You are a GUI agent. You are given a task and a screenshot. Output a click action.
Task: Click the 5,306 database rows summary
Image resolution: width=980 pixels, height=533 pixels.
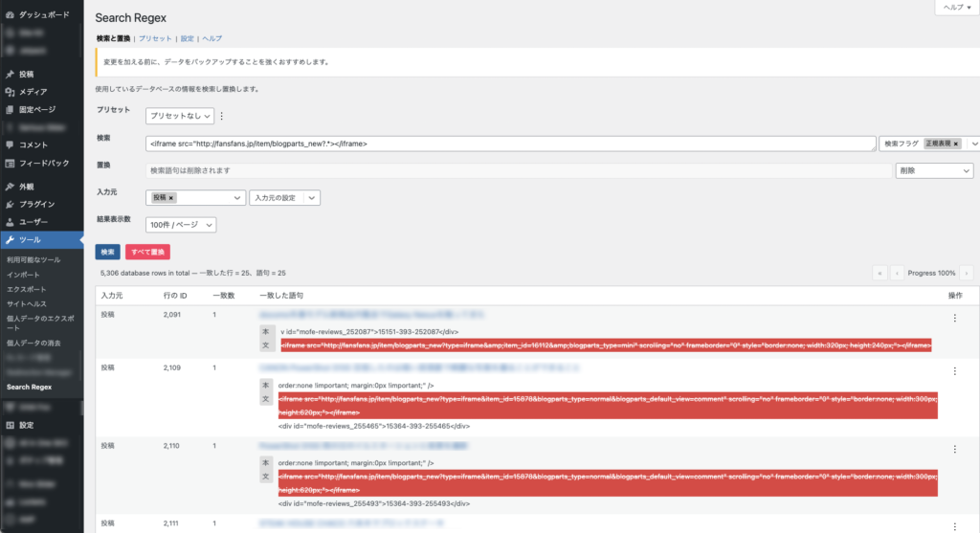[193, 273]
